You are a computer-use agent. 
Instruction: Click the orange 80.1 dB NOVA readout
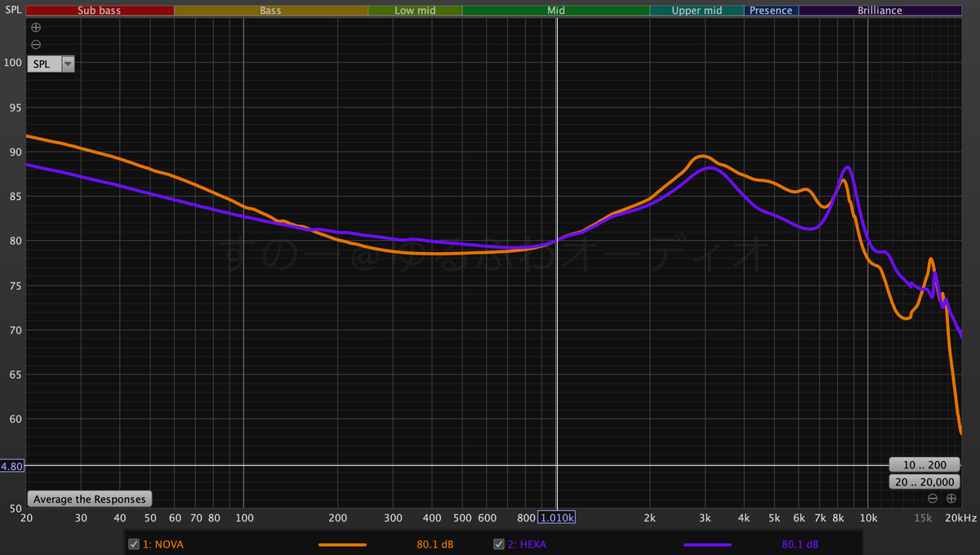[434, 544]
